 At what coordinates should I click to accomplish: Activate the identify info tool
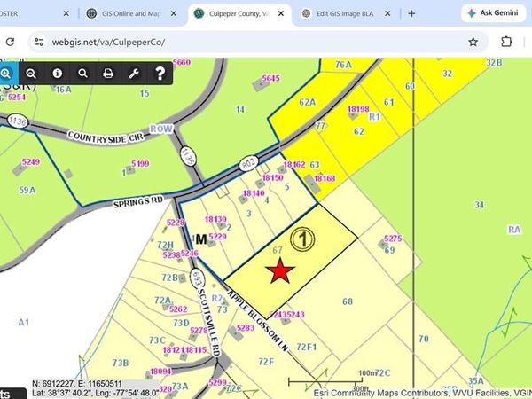pos(57,74)
